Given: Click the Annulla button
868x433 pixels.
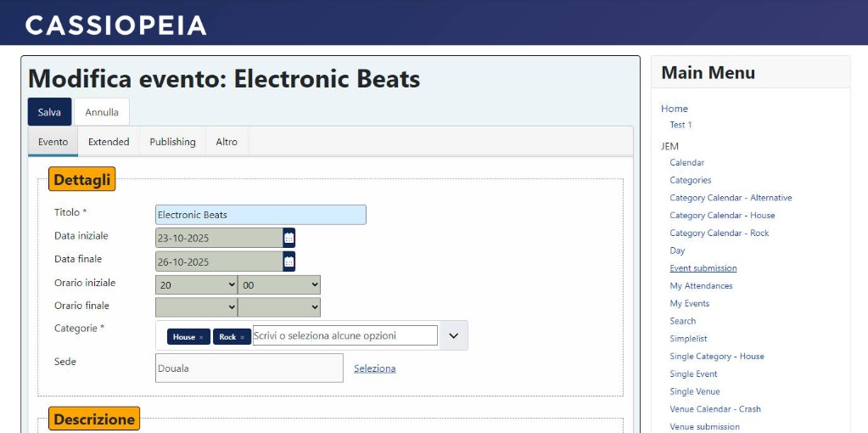Looking at the screenshot, I should click(x=102, y=112).
